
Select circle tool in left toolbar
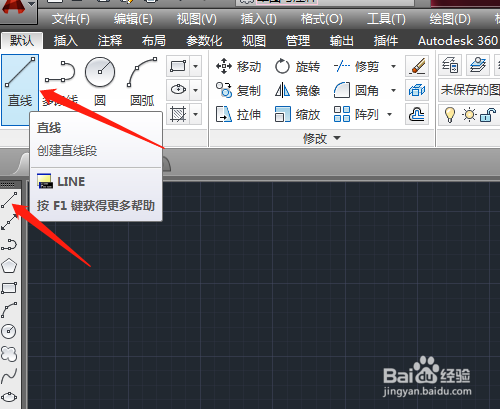coord(9,331)
